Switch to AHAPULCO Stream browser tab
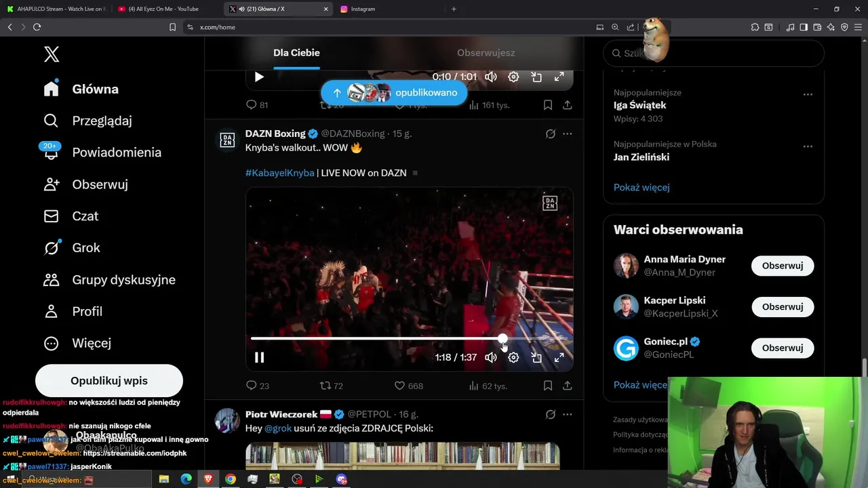This screenshot has width=868, height=488. (x=56, y=9)
